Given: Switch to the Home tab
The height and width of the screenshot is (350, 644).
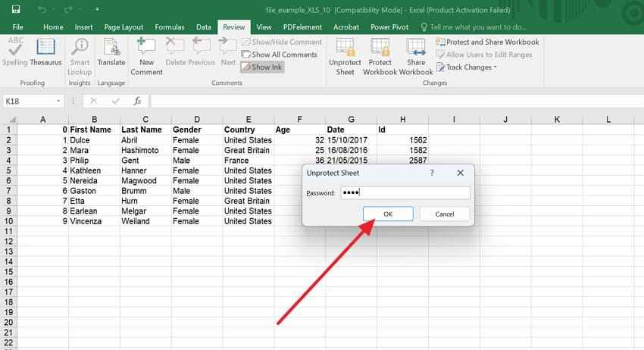Looking at the screenshot, I should coord(53,27).
